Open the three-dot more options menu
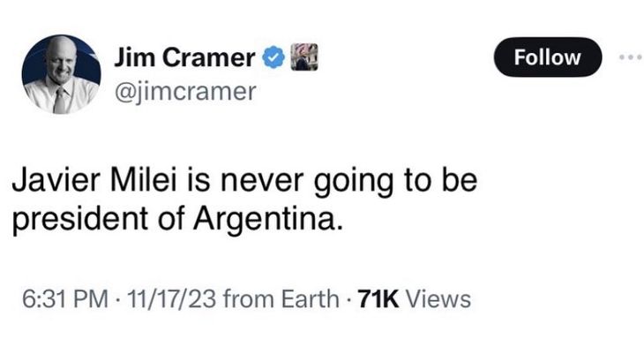Screen dimensions: 644x339 632,57
